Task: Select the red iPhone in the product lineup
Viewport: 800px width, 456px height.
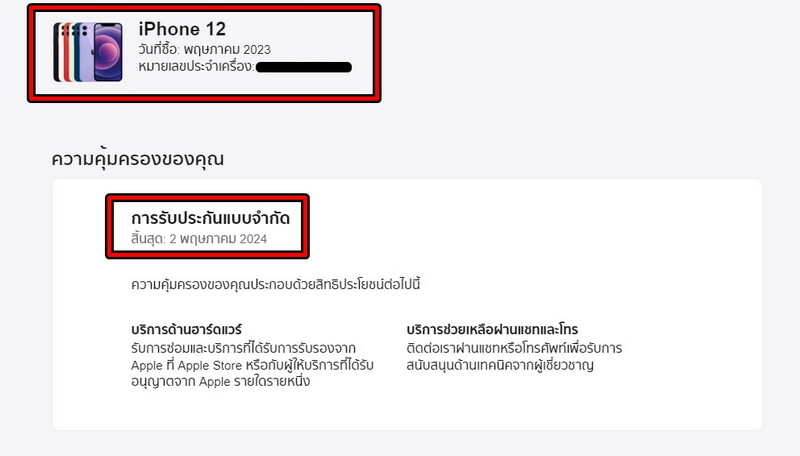Action: point(67,52)
